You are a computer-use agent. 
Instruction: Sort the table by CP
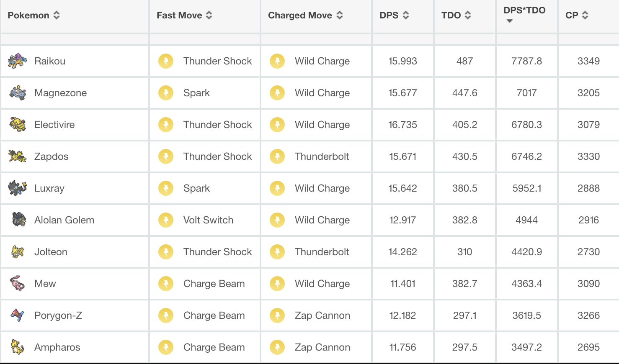pyautogui.click(x=585, y=15)
